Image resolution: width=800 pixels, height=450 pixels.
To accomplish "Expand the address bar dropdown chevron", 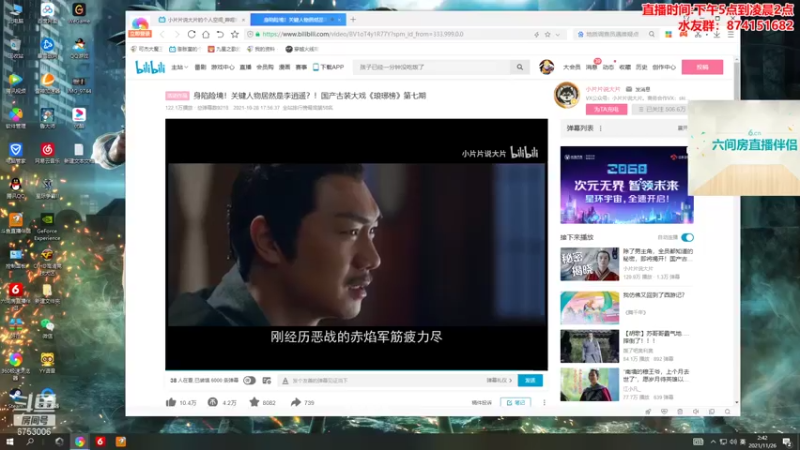I will (x=558, y=34).
